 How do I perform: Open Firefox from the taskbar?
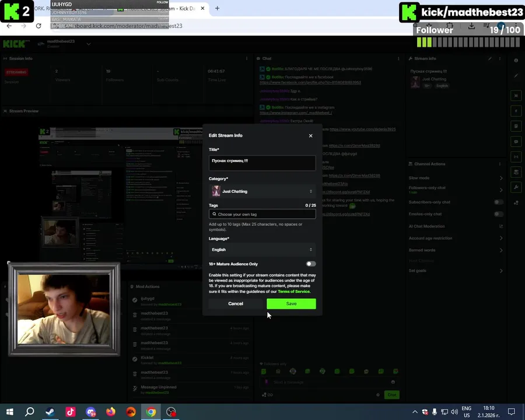click(x=111, y=412)
